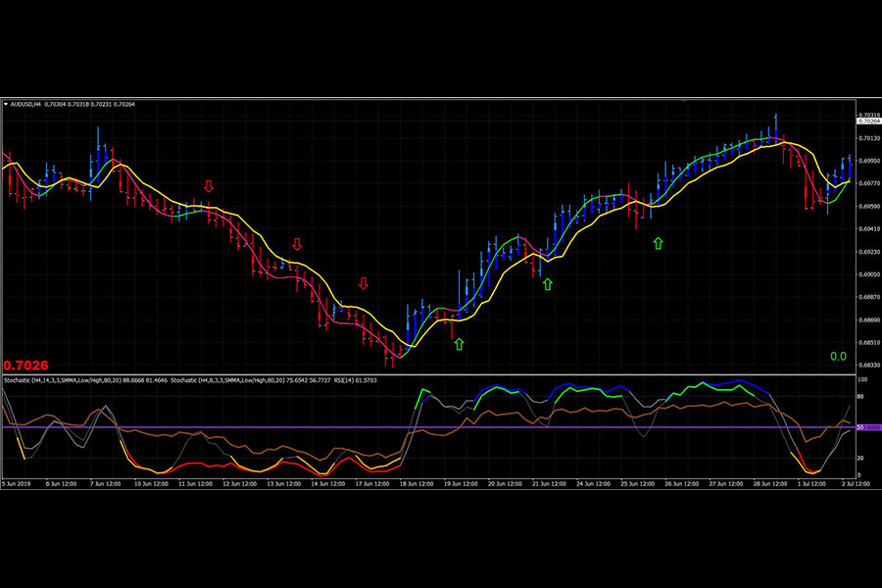This screenshot has height=588, width=882.
Task: Select the 1 Jul 12:00 time label
Action: point(811,483)
